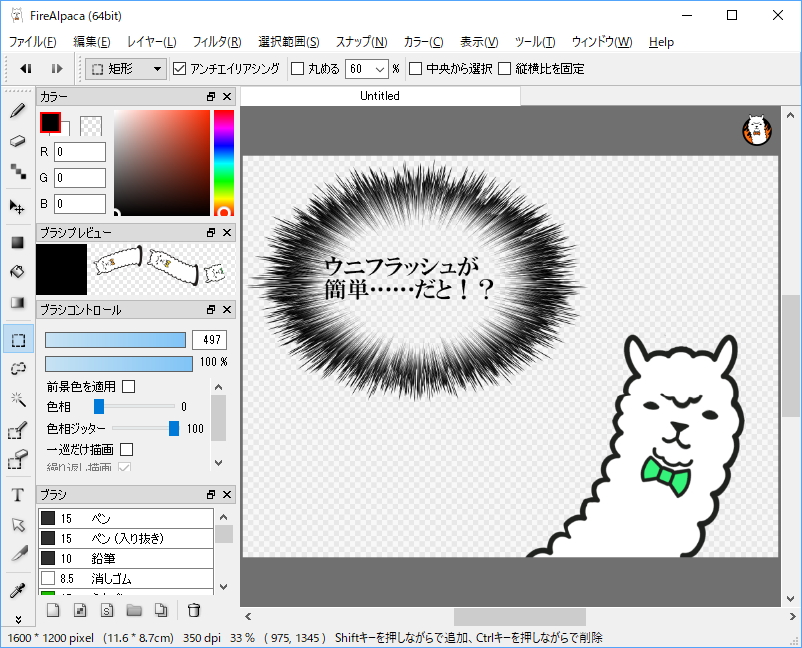The width and height of the screenshot is (802, 648).
Task: Click the black foreground color swatch
Action: tap(50, 122)
